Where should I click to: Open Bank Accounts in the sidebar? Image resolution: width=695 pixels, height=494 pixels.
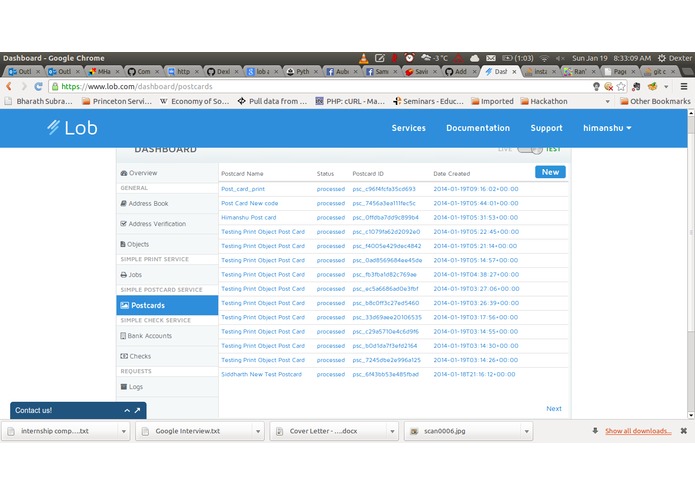(167, 336)
